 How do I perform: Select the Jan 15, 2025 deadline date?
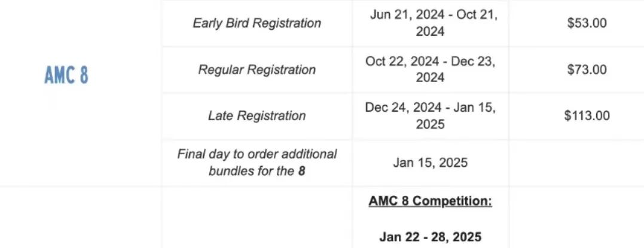pos(430,163)
